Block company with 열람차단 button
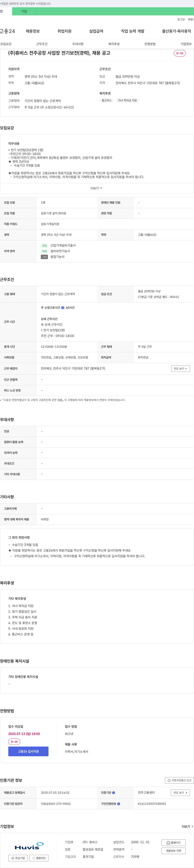Viewport: 194px width, 868px height. point(39,858)
